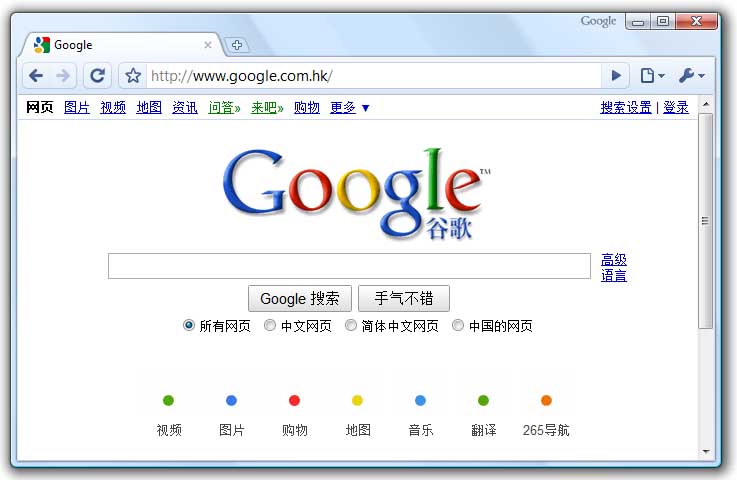Open the wrench settings menu

point(691,75)
